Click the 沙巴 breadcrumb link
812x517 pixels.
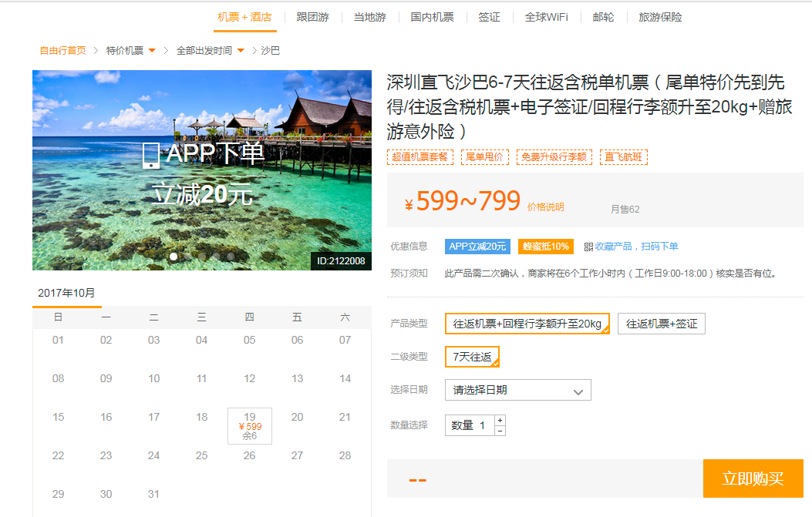271,51
